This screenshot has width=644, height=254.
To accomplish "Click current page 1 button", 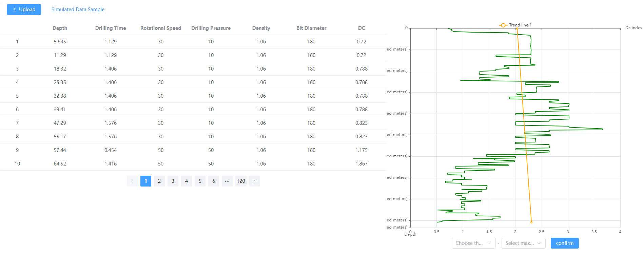I will click(x=146, y=181).
